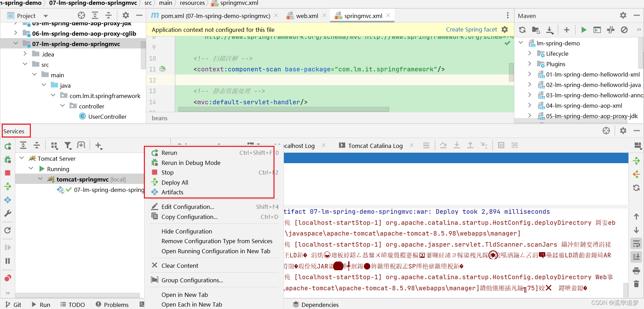Add Maven project with plus icon
The height and width of the screenshot is (309, 644).
pos(567,30)
